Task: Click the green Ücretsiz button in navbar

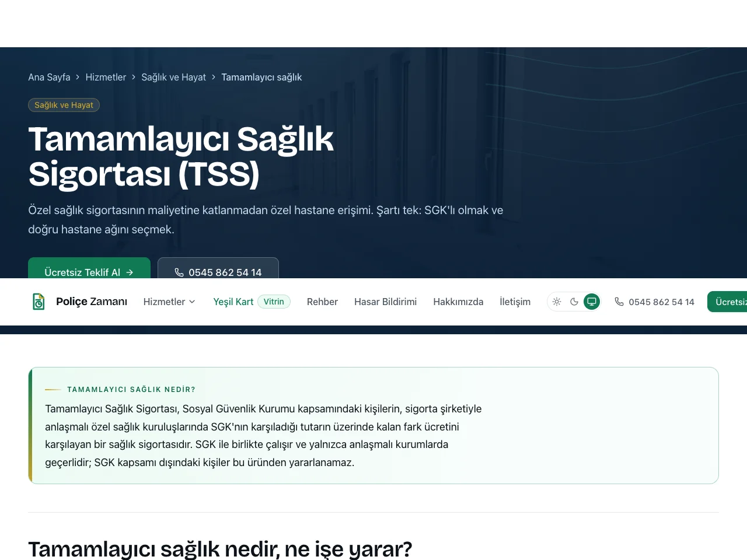Action: [727, 302]
